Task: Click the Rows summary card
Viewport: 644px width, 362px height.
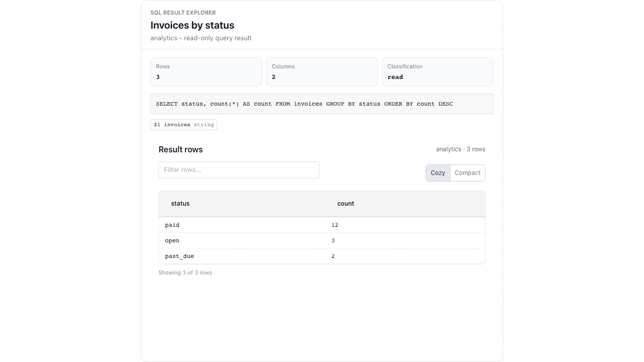Action: 206,72
